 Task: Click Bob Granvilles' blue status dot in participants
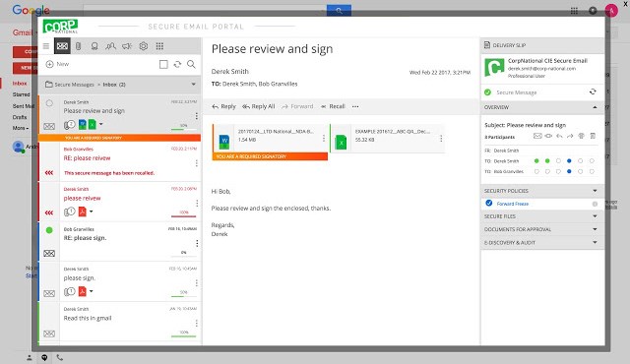coord(569,171)
